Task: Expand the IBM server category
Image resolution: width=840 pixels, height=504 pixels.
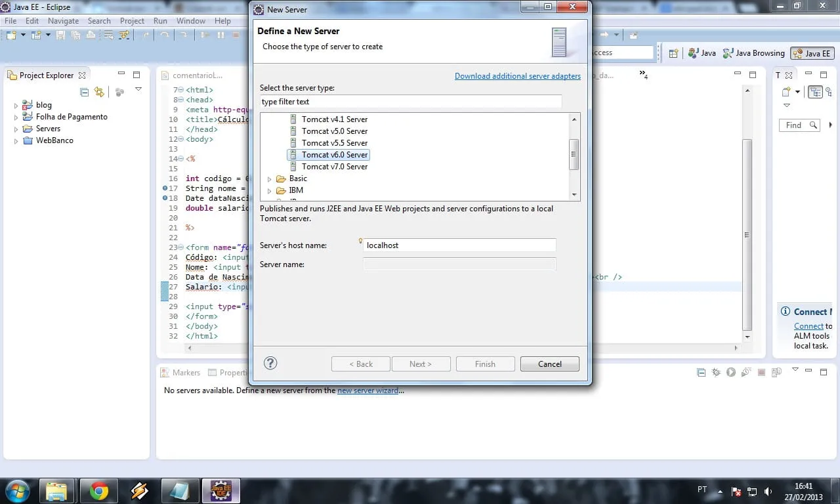Action: tap(269, 190)
